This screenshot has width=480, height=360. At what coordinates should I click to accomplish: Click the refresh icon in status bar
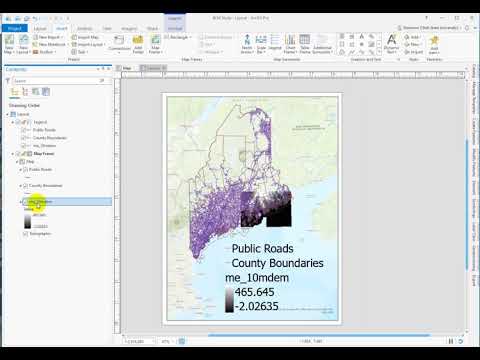(x=461, y=341)
